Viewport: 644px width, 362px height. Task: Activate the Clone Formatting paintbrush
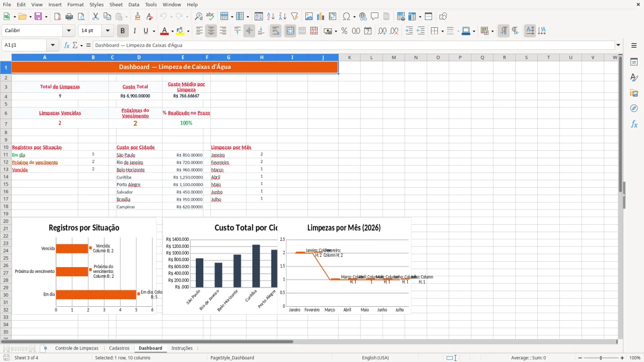pyautogui.click(x=137, y=17)
